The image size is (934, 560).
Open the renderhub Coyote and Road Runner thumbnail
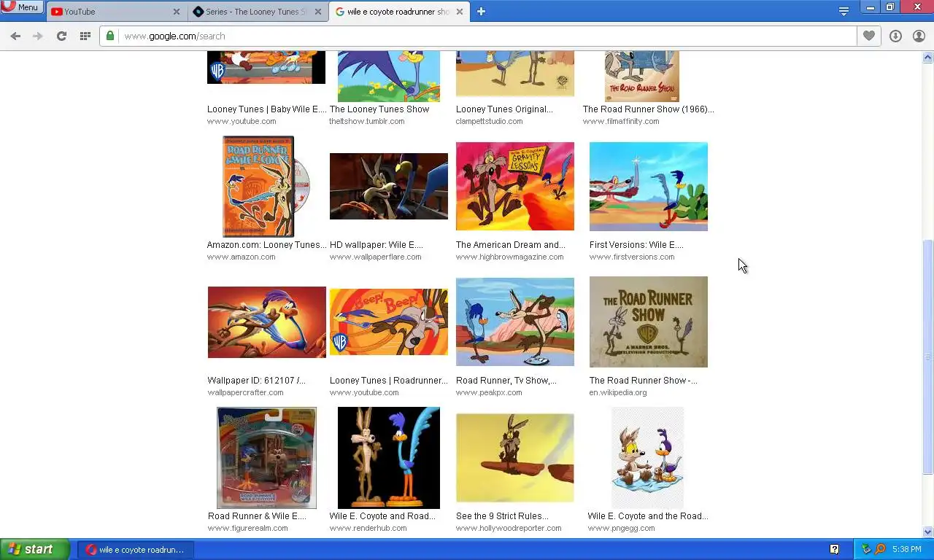pyautogui.click(x=388, y=458)
